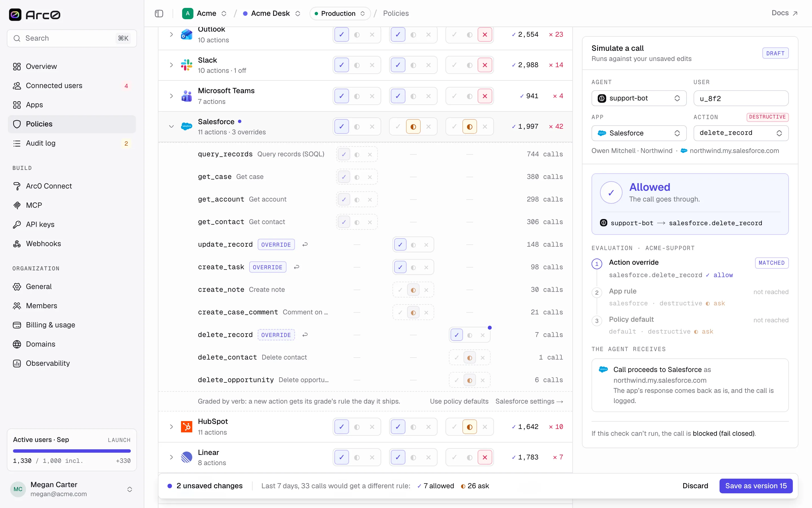The width and height of the screenshot is (812, 508).
Task: Expand the Slack row
Action: coord(171,65)
